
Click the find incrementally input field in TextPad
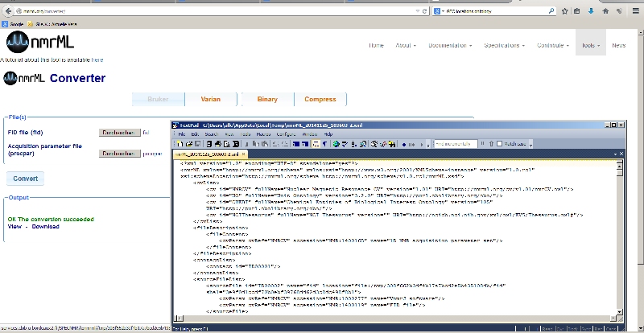coord(456,144)
